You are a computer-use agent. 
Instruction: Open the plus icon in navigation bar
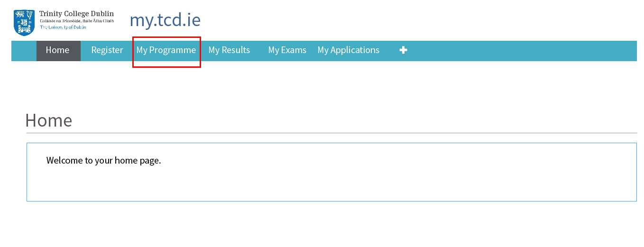click(x=403, y=50)
